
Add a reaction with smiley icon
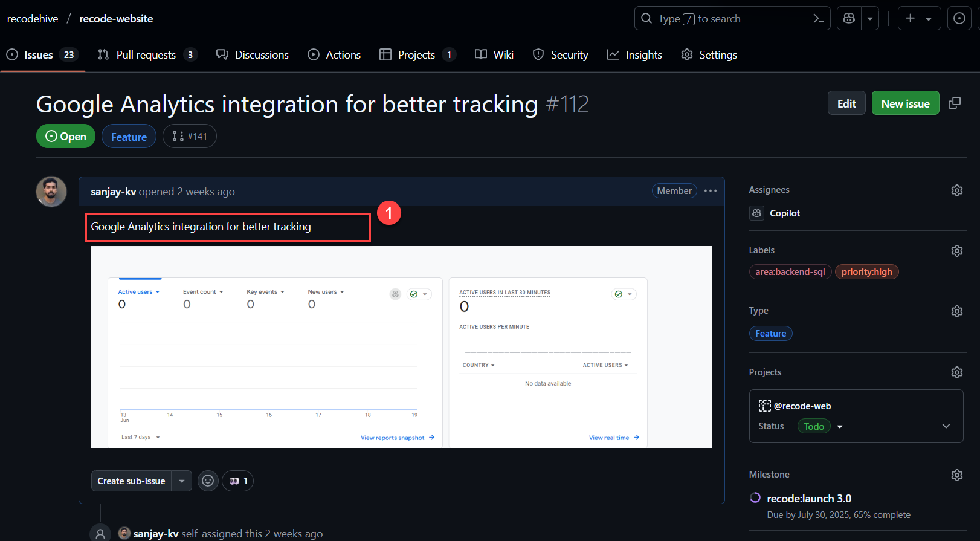(x=208, y=481)
